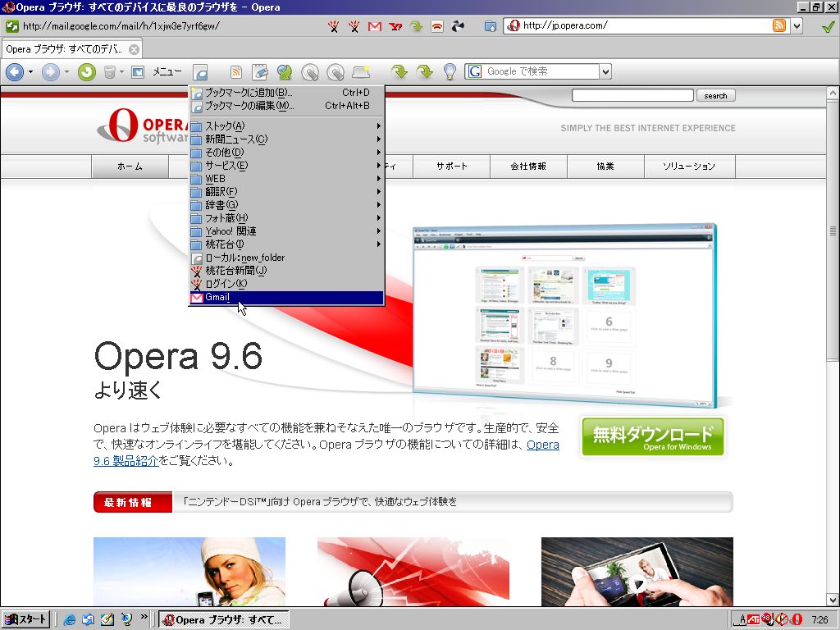
Task: Click the Google で検索 input field
Action: click(540, 71)
